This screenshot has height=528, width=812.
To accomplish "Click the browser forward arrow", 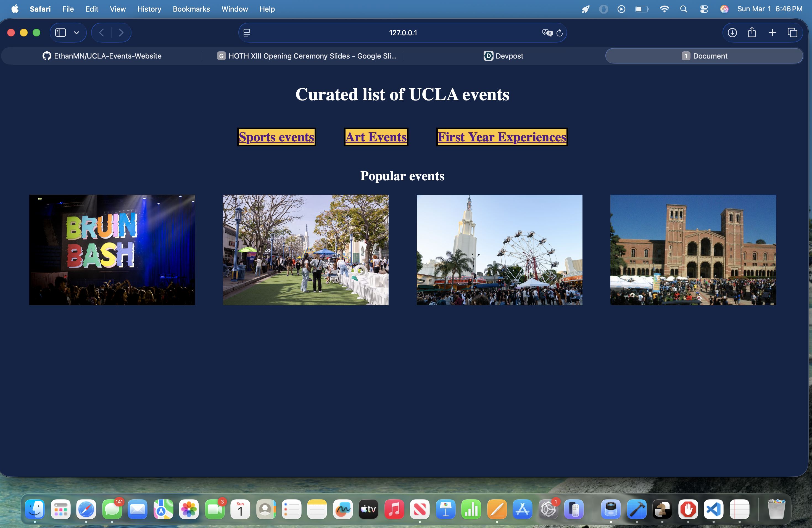I will coord(121,33).
